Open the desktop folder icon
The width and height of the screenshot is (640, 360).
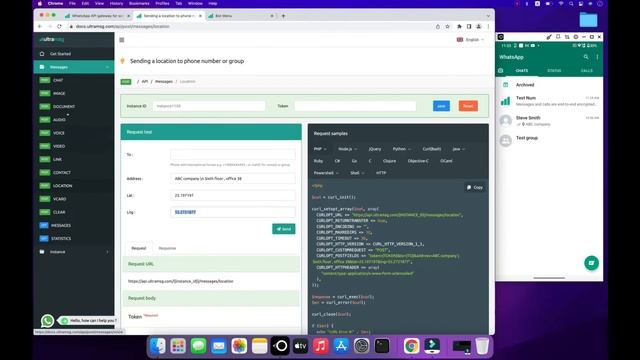pyautogui.click(x=588, y=20)
